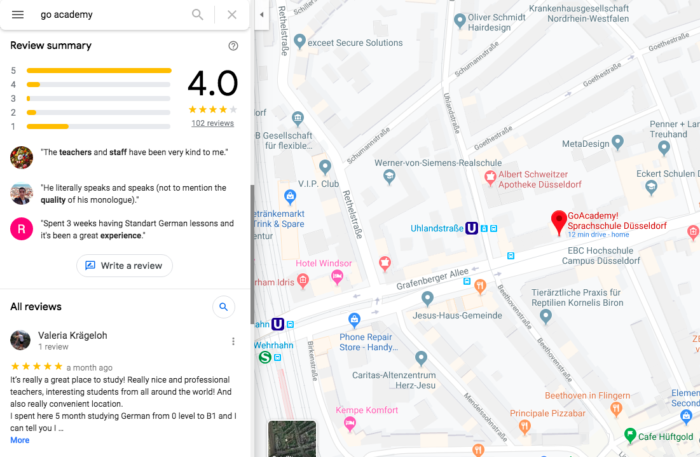Image resolution: width=700 pixels, height=457 pixels.
Task: Click Hotel Windsor lodging pin
Action: pos(338,278)
